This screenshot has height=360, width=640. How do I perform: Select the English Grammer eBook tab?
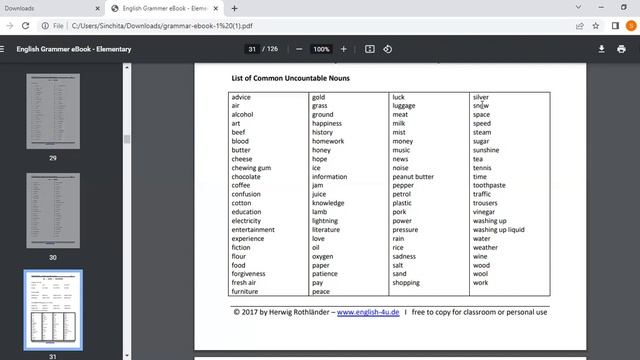tap(164, 8)
